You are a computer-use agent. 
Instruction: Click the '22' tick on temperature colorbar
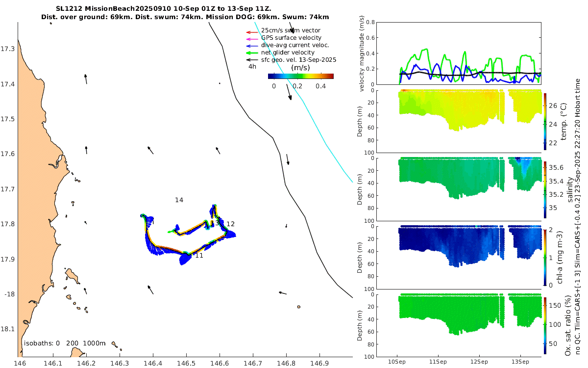point(553,143)
